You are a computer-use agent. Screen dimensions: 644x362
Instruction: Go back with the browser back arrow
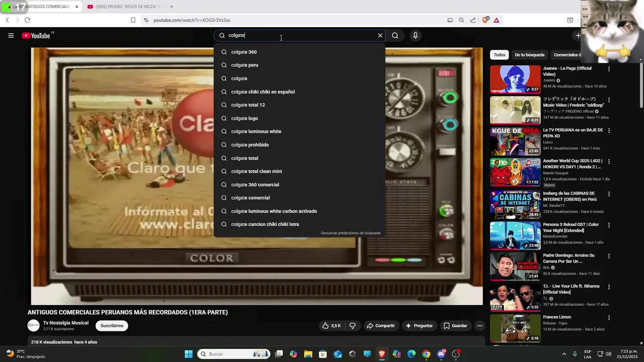(x=7, y=20)
